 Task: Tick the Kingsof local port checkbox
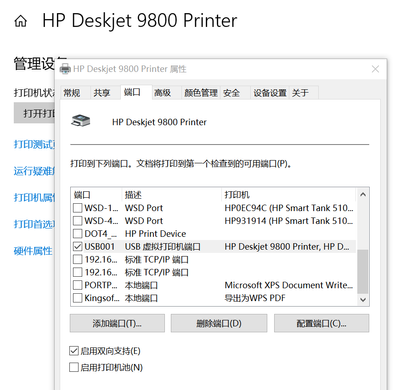78,298
